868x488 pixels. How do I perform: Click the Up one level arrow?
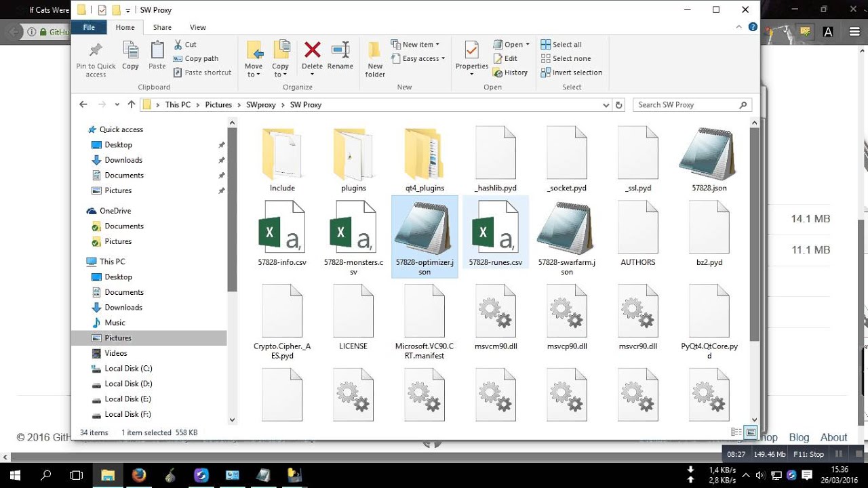point(132,104)
